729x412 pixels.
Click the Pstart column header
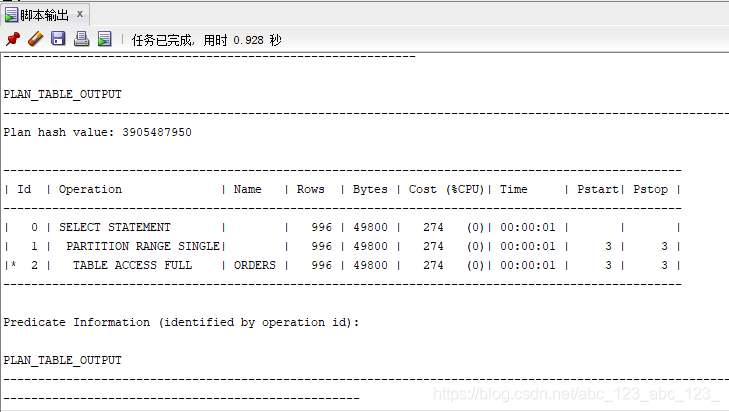(x=597, y=189)
